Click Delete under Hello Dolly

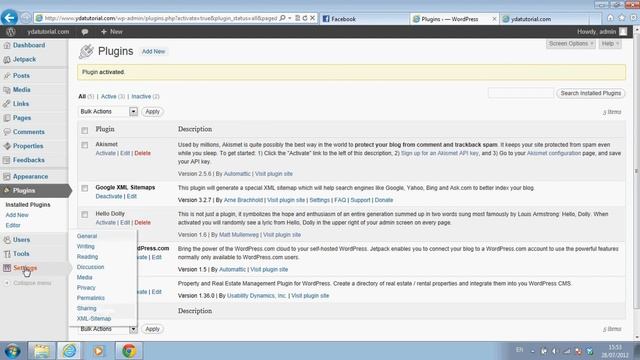click(x=142, y=223)
